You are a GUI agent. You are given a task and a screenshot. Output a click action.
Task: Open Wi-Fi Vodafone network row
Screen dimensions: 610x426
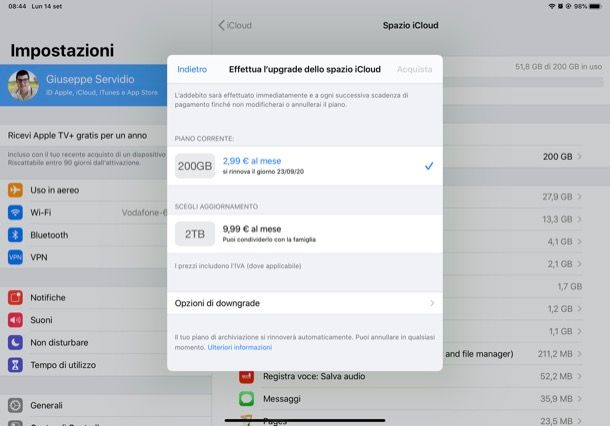[84, 212]
